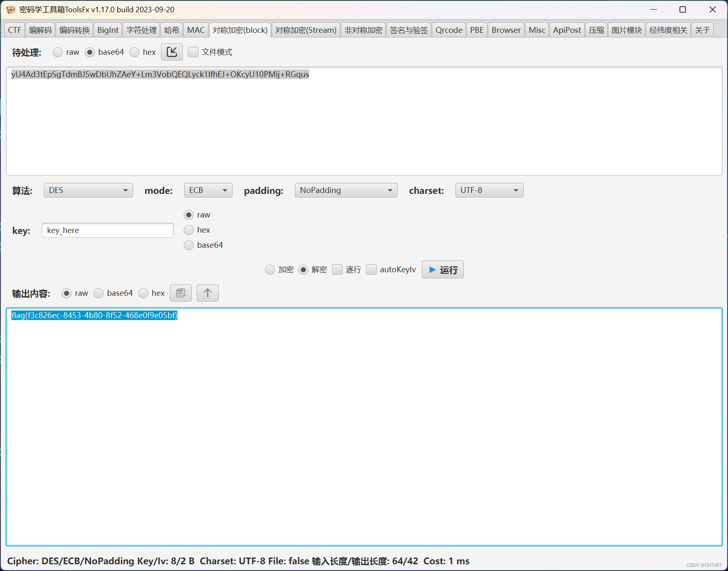The image size is (728, 571).
Task: Open the padding NoPadding dropdown
Action: 346,190
